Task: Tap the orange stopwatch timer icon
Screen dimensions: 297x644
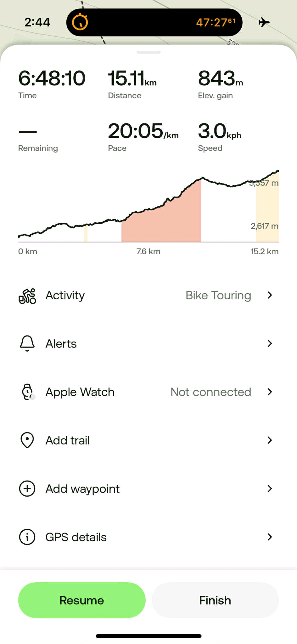Action: 80,22
